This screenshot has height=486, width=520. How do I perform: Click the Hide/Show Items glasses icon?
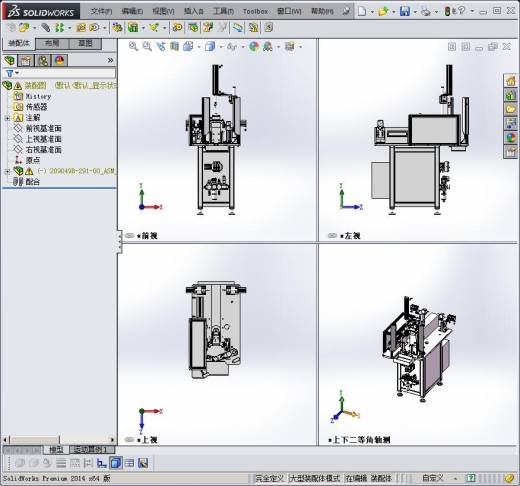[x=232, y=47]
